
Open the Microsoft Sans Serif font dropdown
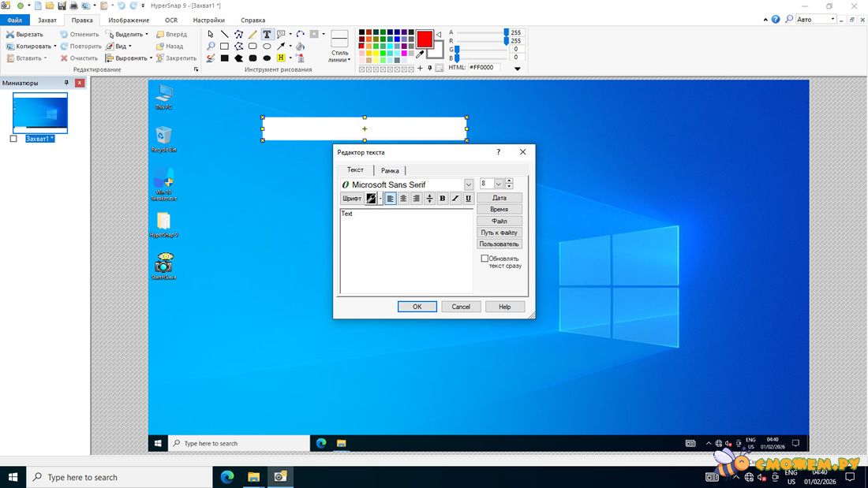(x=468, y=184)
